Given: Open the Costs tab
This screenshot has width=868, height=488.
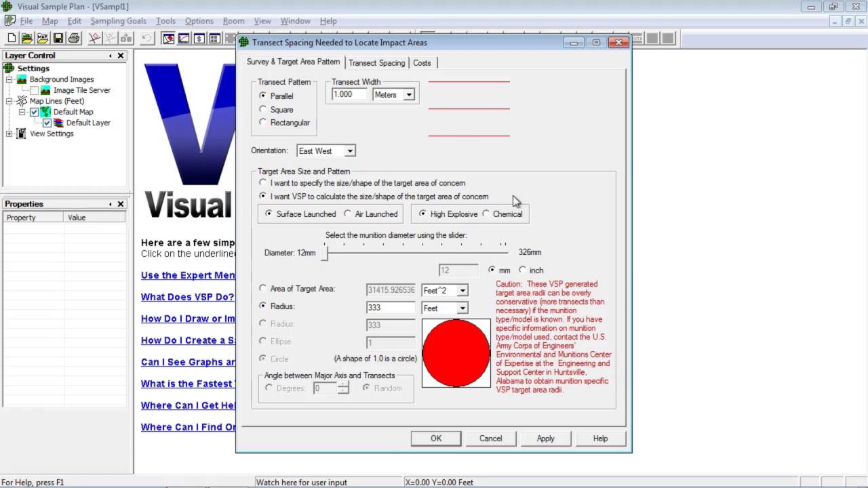Looking at the screenshot, I should tap(422, 63).
